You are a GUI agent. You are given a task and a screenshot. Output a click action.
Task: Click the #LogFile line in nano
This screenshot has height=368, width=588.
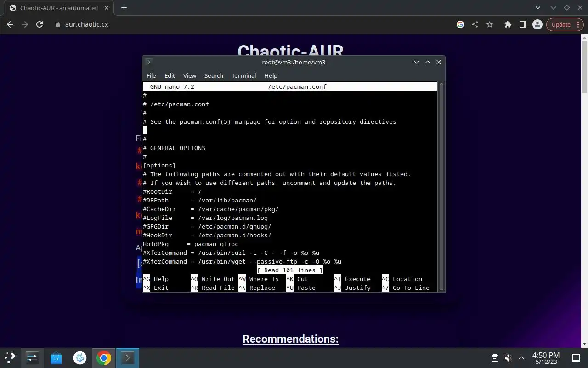point(205,218)
